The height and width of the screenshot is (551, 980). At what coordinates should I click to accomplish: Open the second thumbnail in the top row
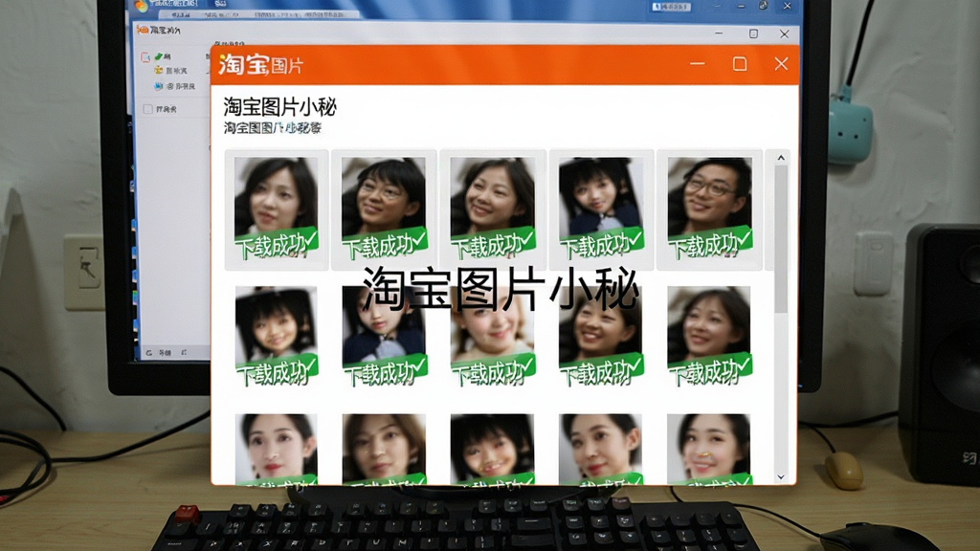(x=384, y=209)
